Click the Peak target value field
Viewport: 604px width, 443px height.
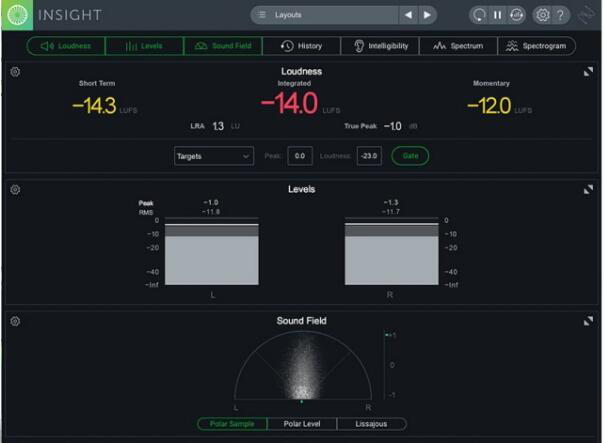coord(300,156)
